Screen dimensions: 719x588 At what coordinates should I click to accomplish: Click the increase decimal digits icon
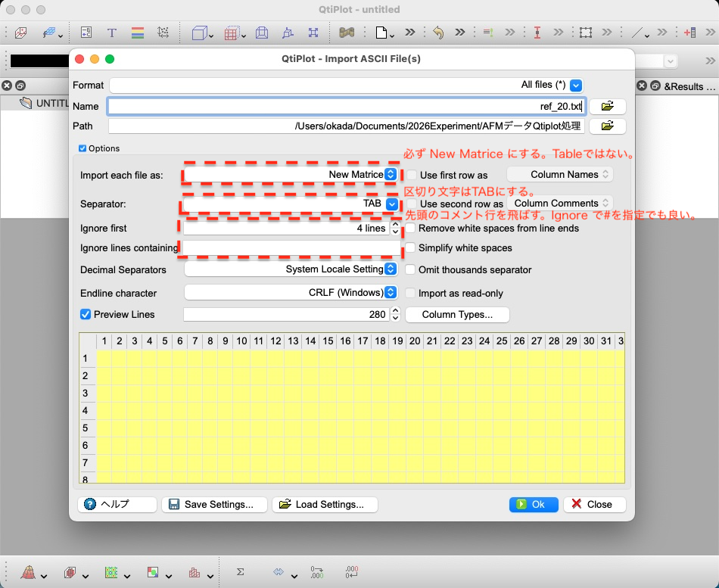(317, 572)
